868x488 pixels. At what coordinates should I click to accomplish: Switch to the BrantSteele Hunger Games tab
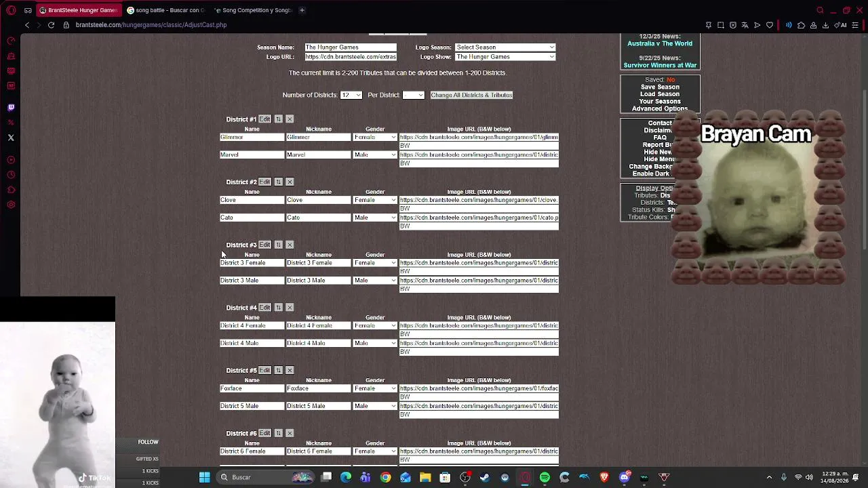click(78, 10)
